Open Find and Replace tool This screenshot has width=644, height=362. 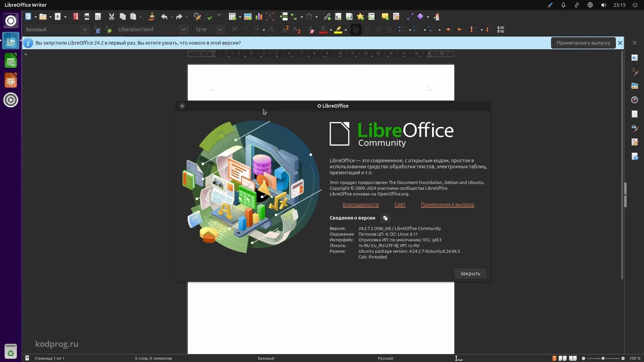pyautogui.click(x=197, y=16)
